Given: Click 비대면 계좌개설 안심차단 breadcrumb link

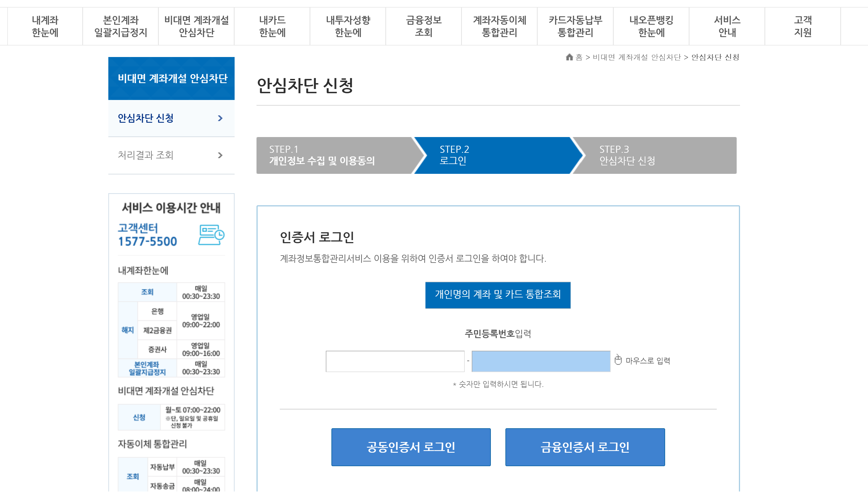Looking at the screenshot, I should click(636, 58).
